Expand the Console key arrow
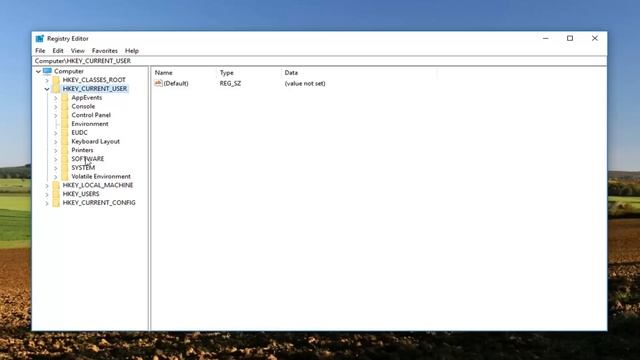Image resolution: width=640 pixels, height=360 pixels. (56, 107)
